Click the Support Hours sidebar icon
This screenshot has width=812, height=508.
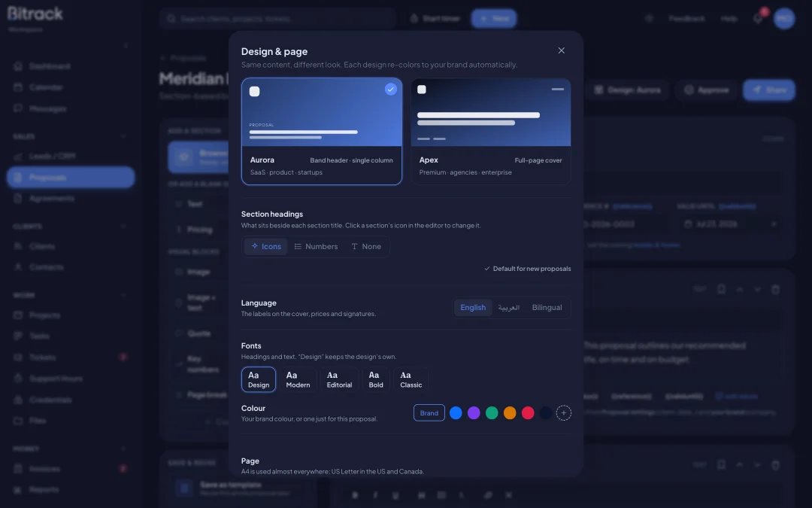coord(18,379)
